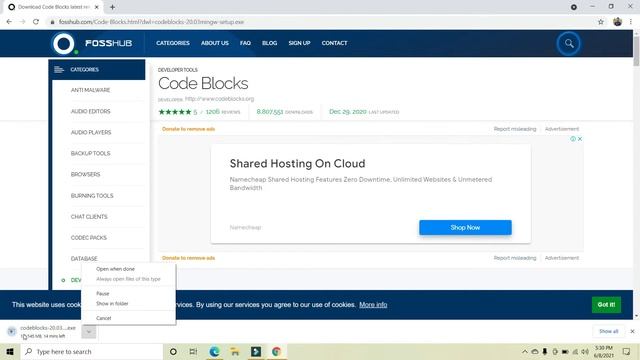Open the CONTACT page
This screenshot has width=640, height=360.
(x=334, y=43)
